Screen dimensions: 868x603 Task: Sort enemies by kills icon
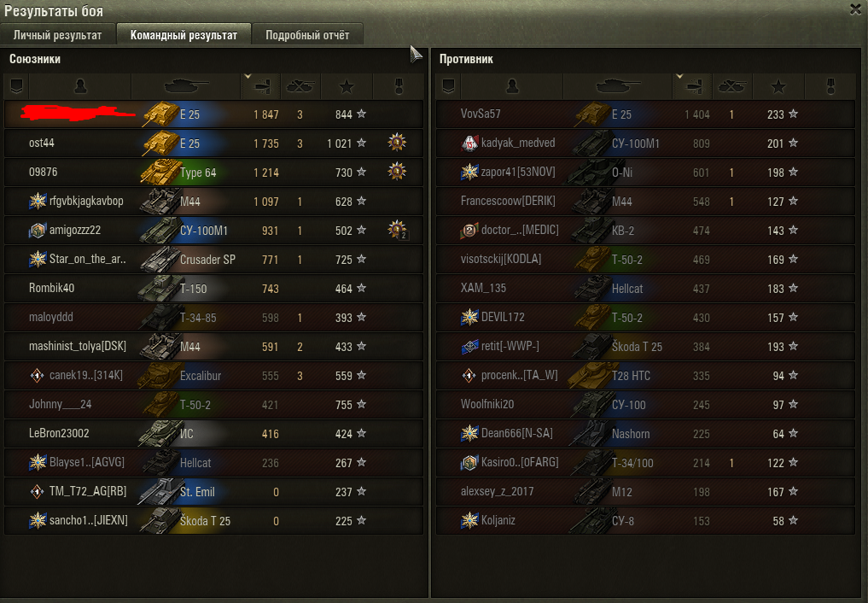731,86
